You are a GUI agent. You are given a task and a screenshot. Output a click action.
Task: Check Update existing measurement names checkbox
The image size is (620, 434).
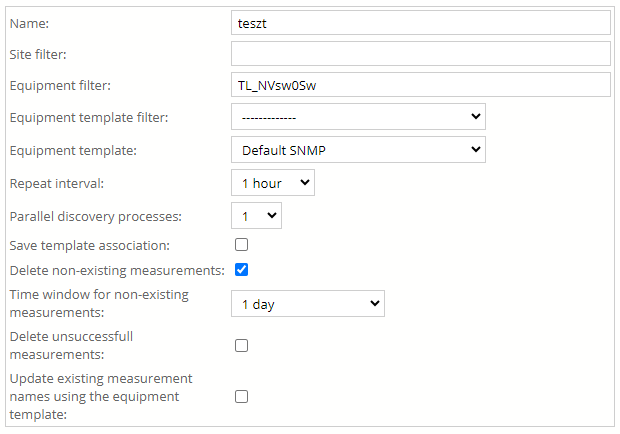(241, 396)
